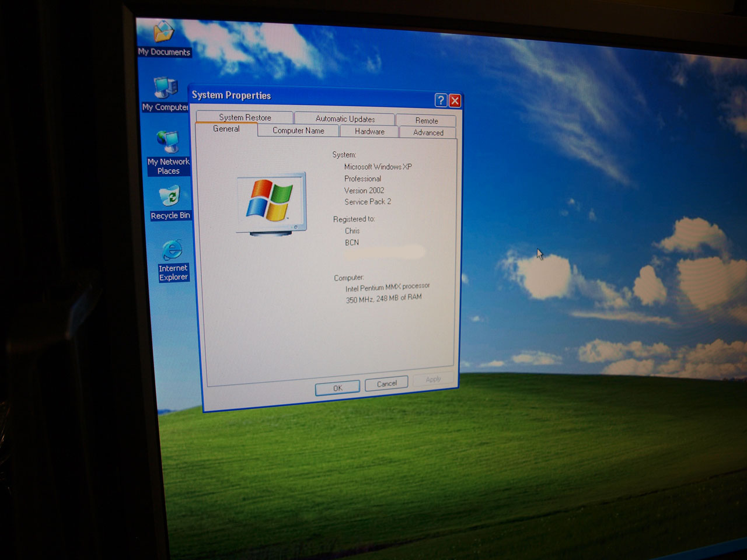Select the My Computer desktop icon
The width and height of the screenshot is (747, 560).
pos(165,94)
